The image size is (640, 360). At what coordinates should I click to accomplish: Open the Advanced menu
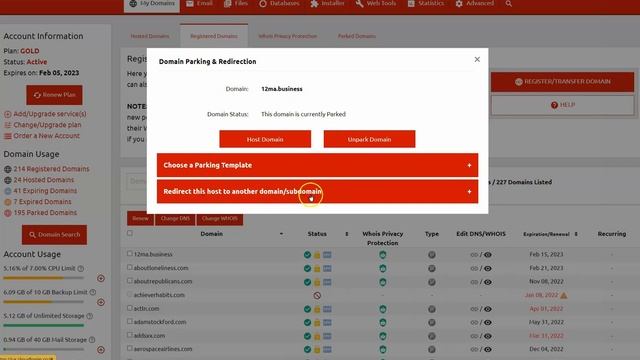(475, 4)
